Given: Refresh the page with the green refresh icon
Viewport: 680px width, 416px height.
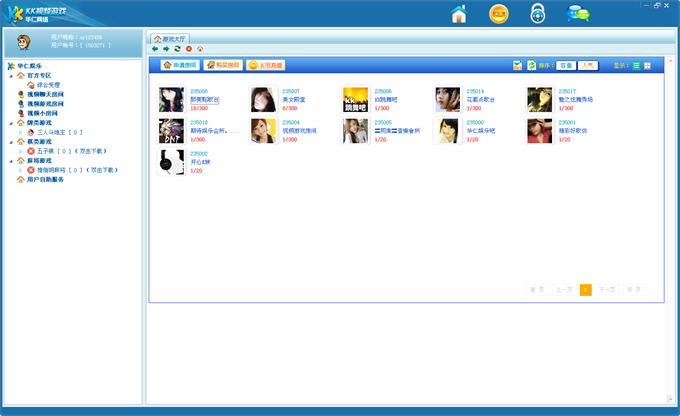Looking at the screenshot, I should click(177, 49).
